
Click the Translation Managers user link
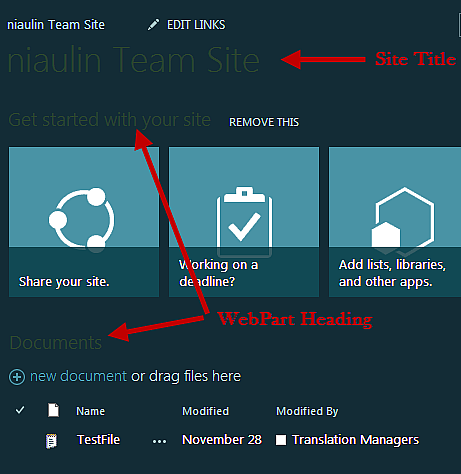point(355,440)
